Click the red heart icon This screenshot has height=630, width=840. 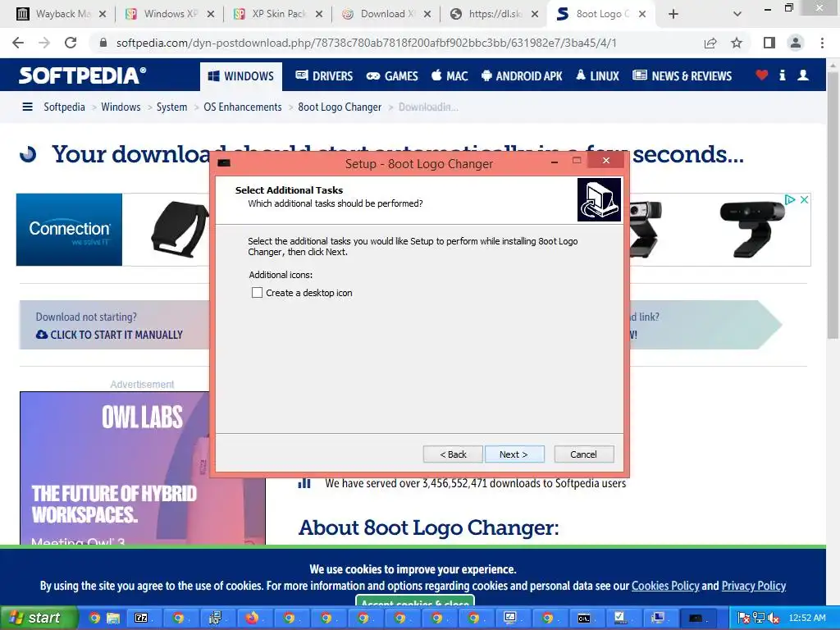(x=762, y=75)
